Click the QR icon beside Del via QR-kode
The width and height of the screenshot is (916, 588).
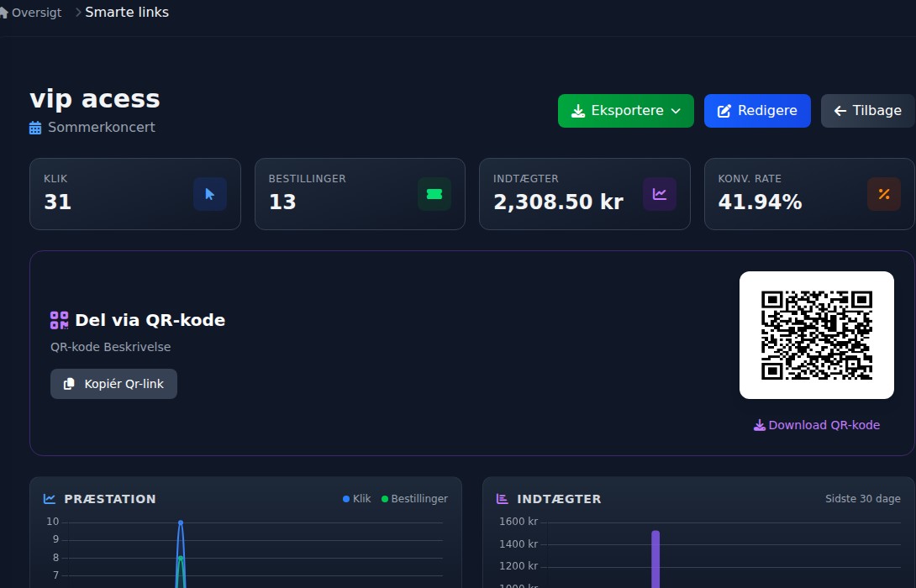(59, 320)
